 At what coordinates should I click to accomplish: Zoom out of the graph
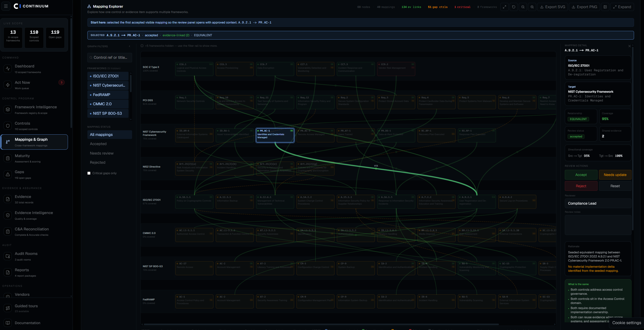(x=523, y=7)
